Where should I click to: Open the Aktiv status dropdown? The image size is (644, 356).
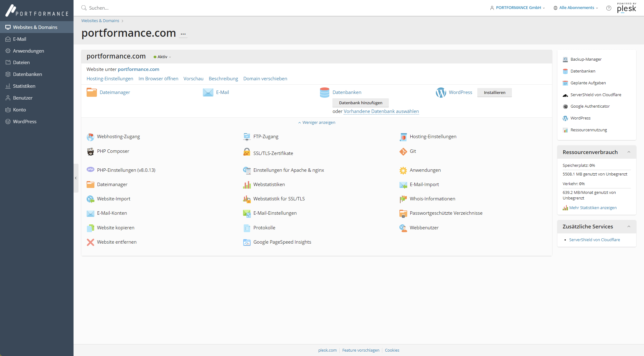[x=163, y=57]
